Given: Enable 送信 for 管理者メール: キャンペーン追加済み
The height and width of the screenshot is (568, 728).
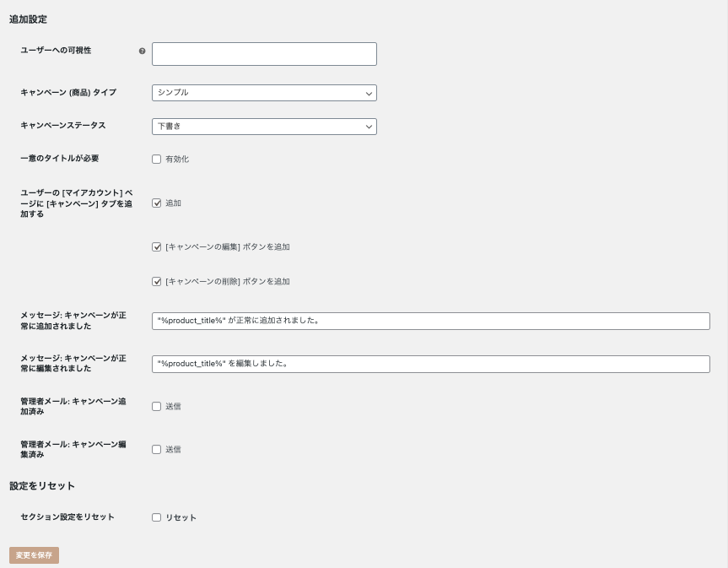Looking at the screenshot, I should pyautogui.click(x=156, y=407).
